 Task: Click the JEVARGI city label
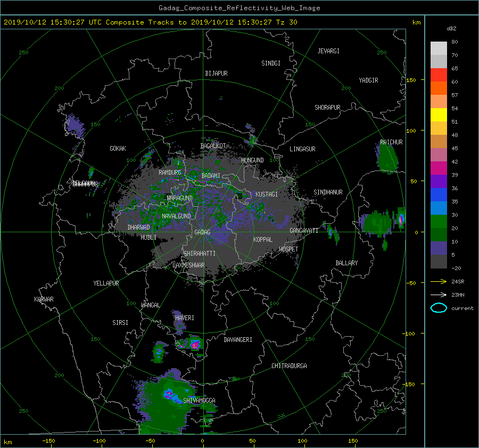pyautogui.click(x=328, y=51)
